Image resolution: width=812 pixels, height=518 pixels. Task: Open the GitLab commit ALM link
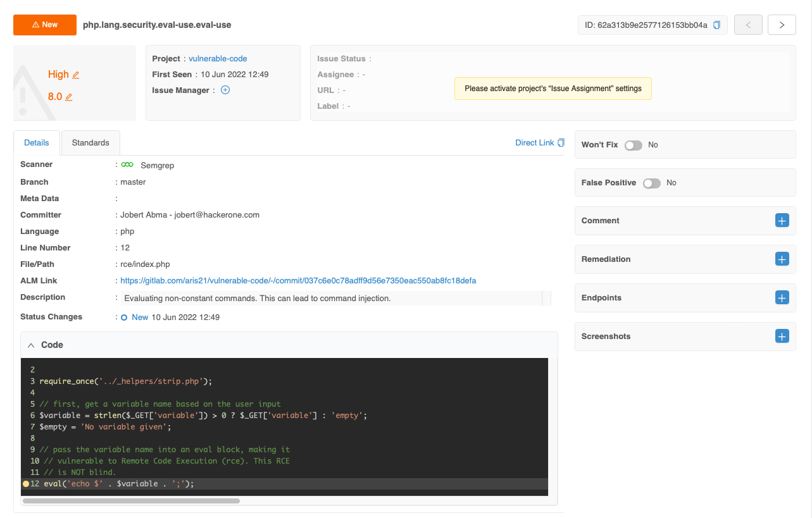pyautogui.click(x=298, y=281)
